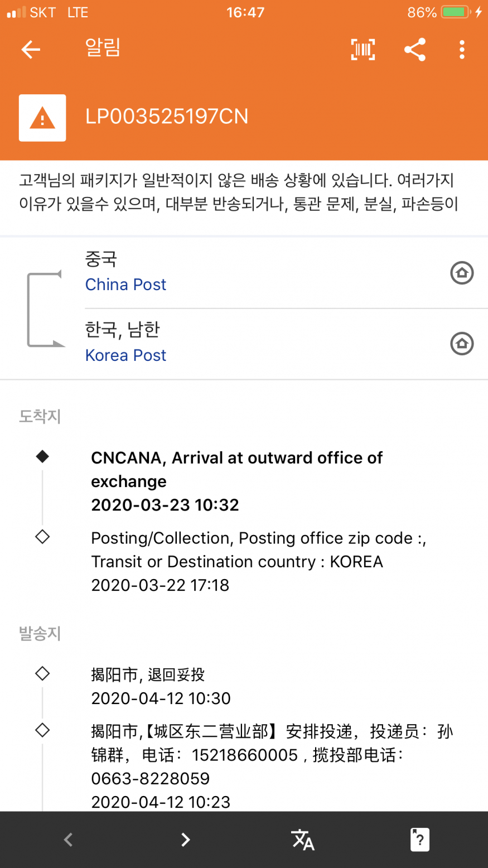Tap the help question-mark icon

pyautogui.click(x=420, y=839)
